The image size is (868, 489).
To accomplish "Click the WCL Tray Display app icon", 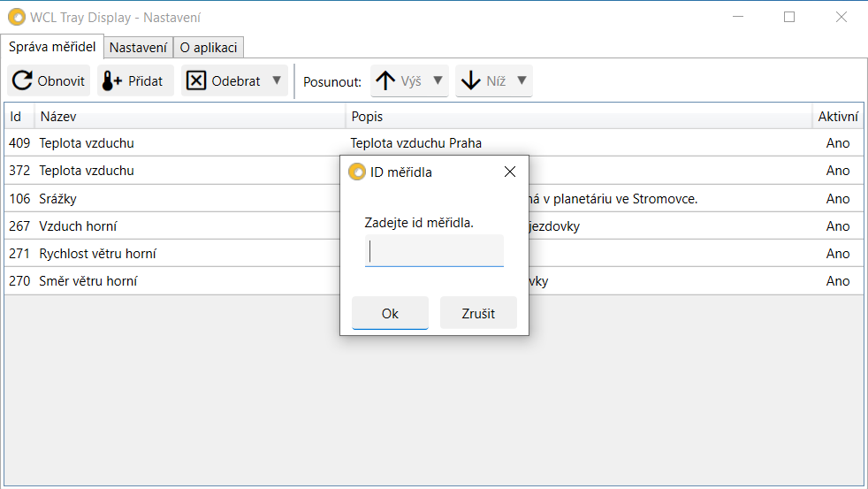I will click(17, 17).
